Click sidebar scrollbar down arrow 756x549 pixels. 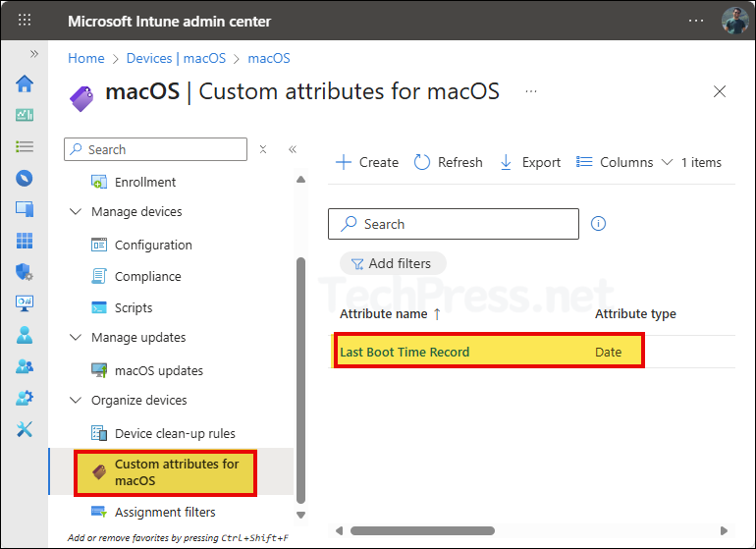[x=300, y=515]
